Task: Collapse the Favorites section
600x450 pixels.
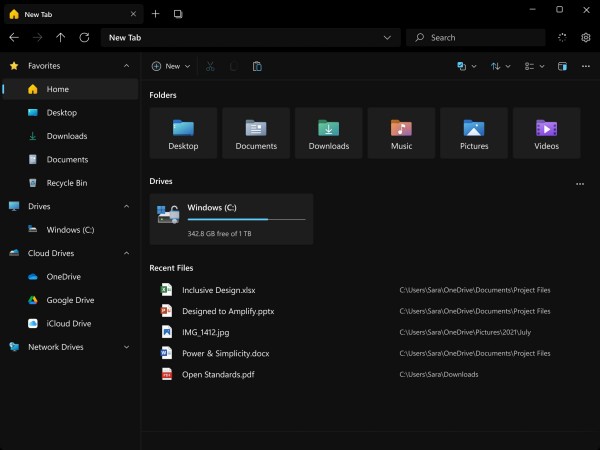Action: click(126, 66)
